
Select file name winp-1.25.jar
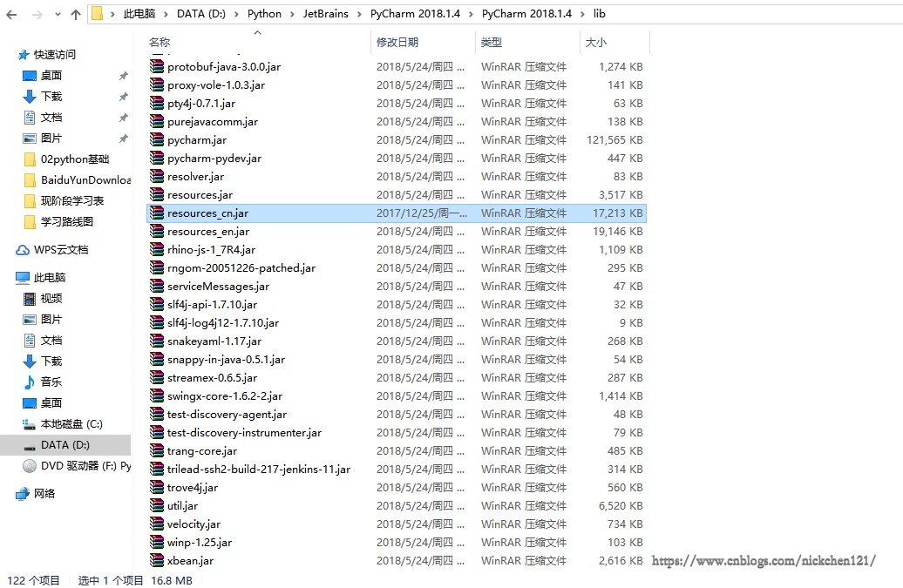(x=200, y=543)
